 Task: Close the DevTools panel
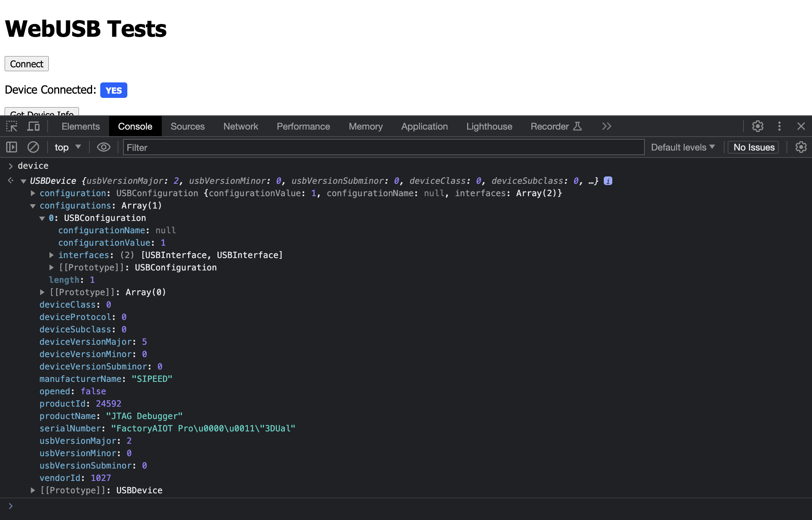click(801, 127)
